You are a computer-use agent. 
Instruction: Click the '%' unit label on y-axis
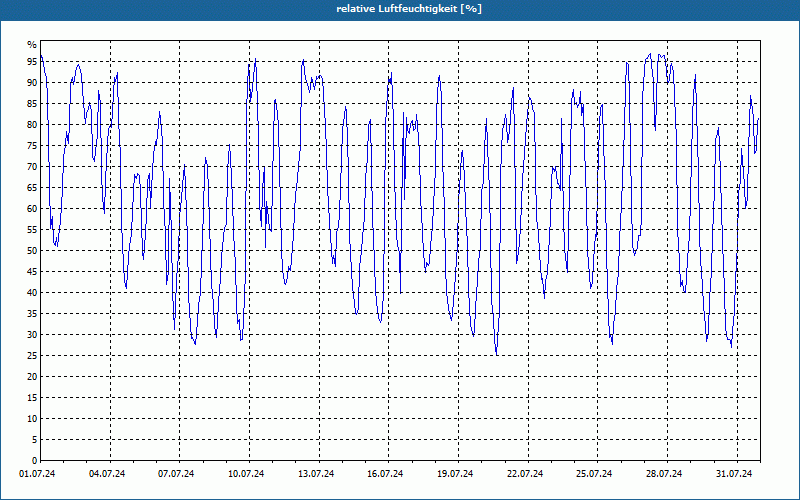32,45
